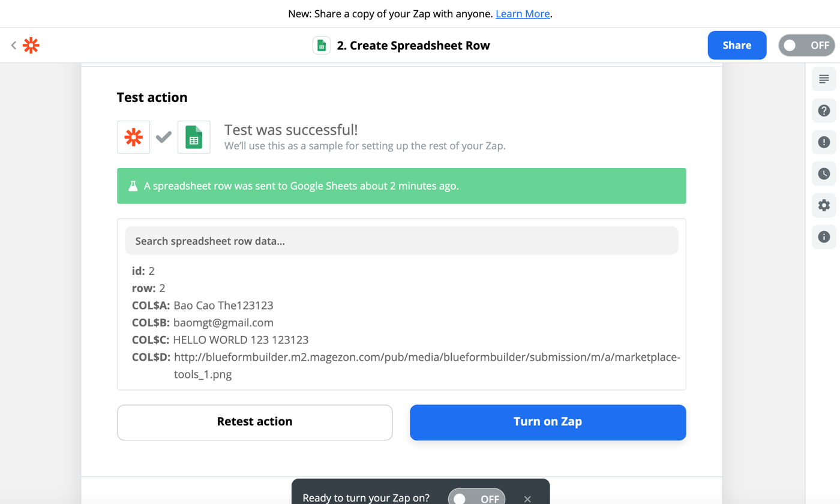Click the spreadsheet row search field

coord(401,240)
